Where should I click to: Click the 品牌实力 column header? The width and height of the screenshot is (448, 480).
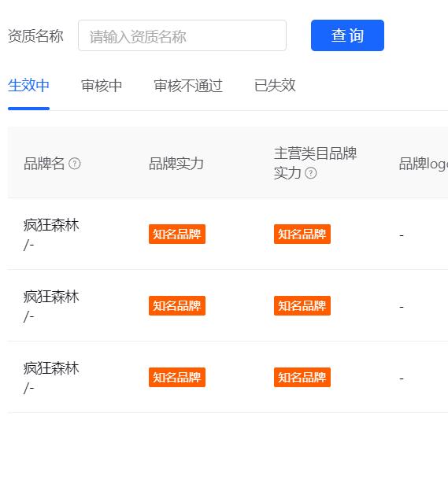pyautogui.click(x=176, y=164)
